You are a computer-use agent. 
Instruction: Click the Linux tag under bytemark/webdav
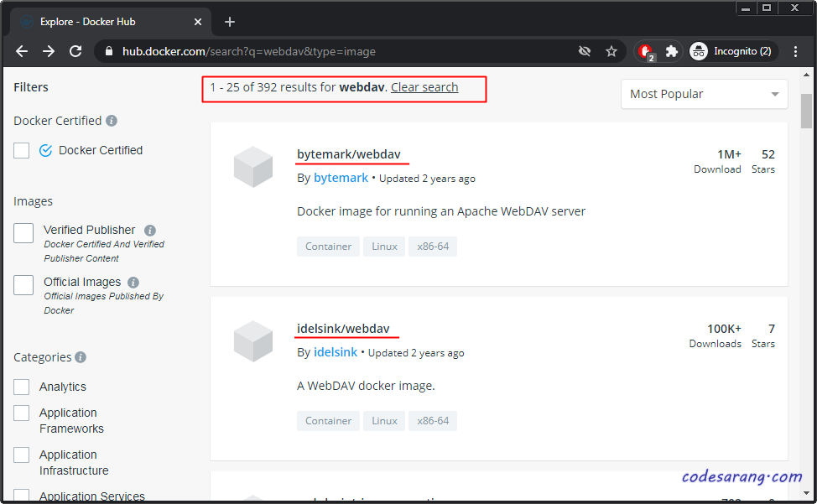click(384, 247)
